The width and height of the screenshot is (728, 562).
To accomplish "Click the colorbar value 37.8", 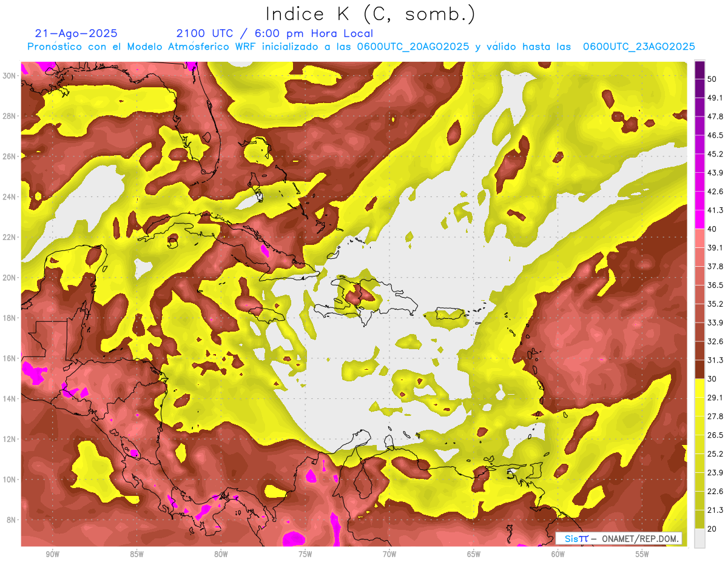I will (x=715, y=266).
